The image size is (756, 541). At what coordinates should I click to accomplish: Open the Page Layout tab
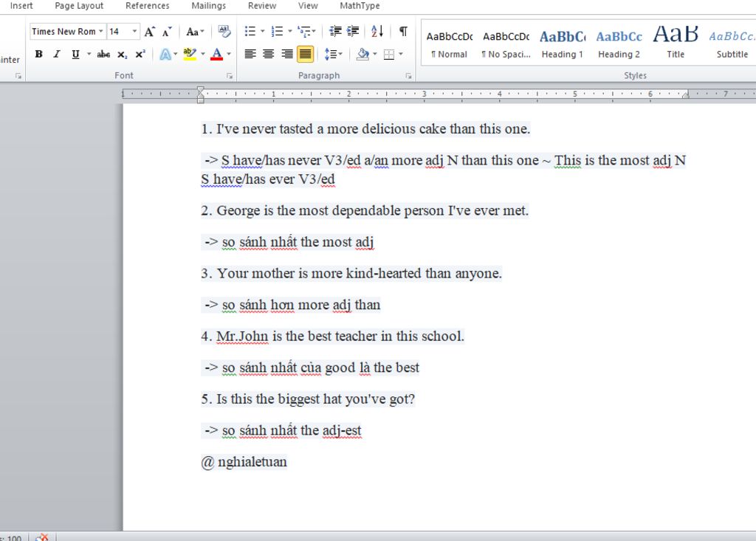pos(79,6)
